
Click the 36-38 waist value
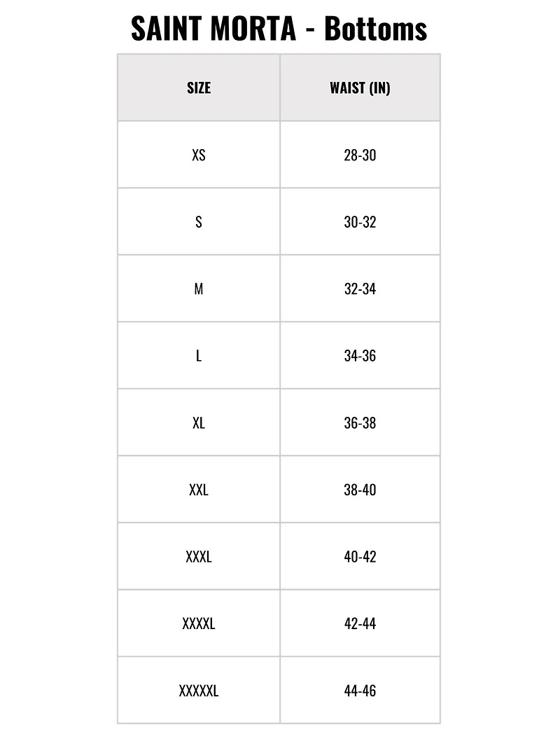tap(360, 422)
